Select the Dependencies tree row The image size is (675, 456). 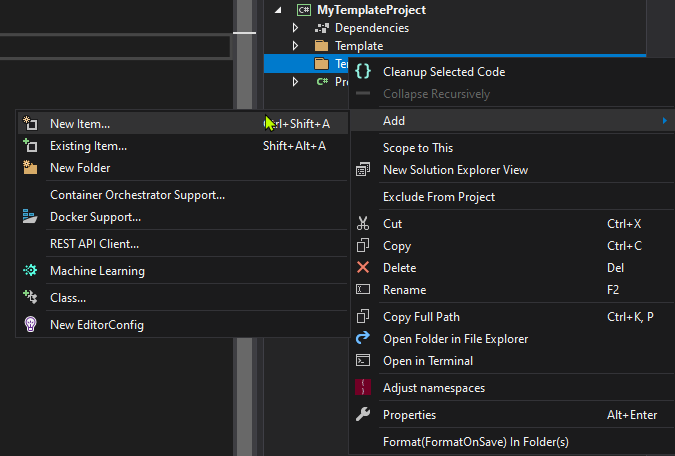(x=455, y=28)
